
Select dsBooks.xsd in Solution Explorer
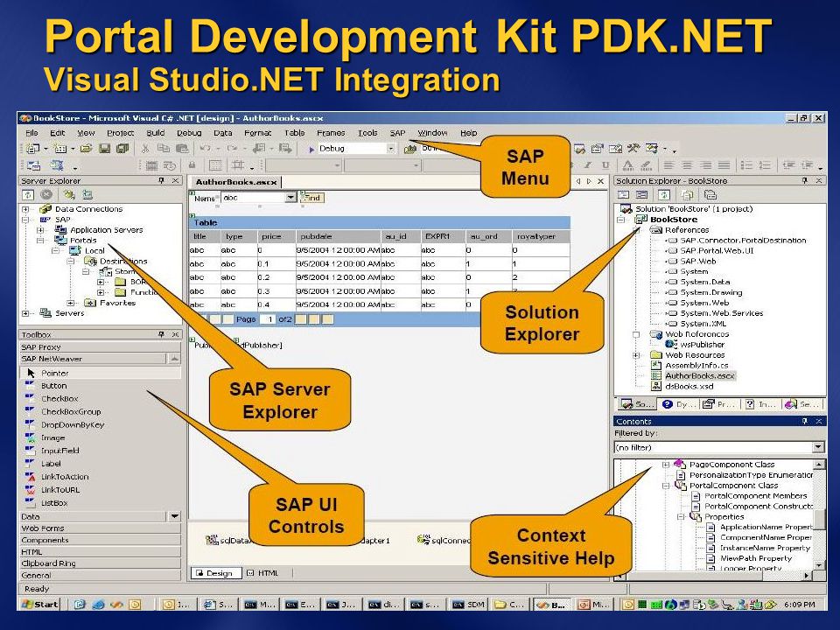pos(689,386)
